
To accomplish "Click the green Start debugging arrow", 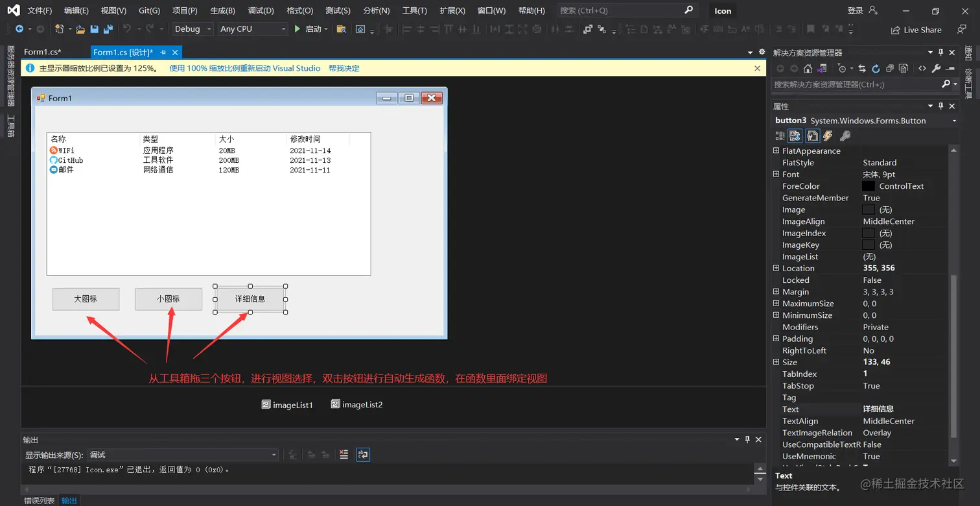I will (x=297, y=29).
